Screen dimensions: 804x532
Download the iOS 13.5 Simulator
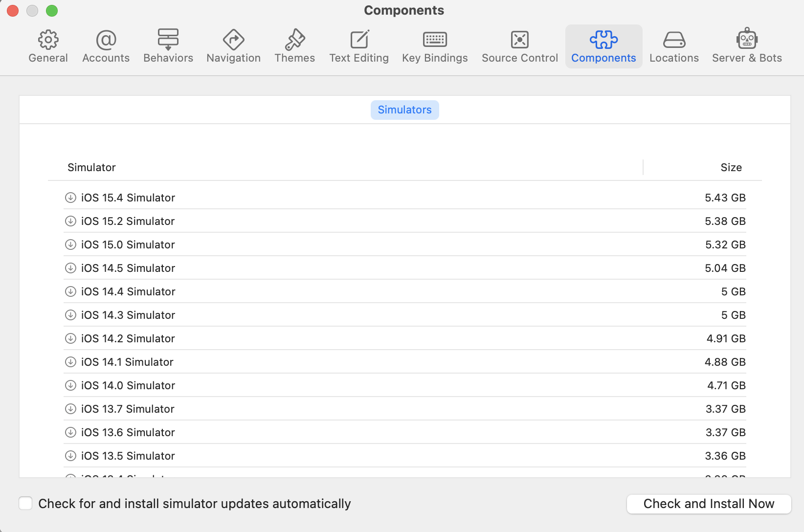click(x=70, y=456)
